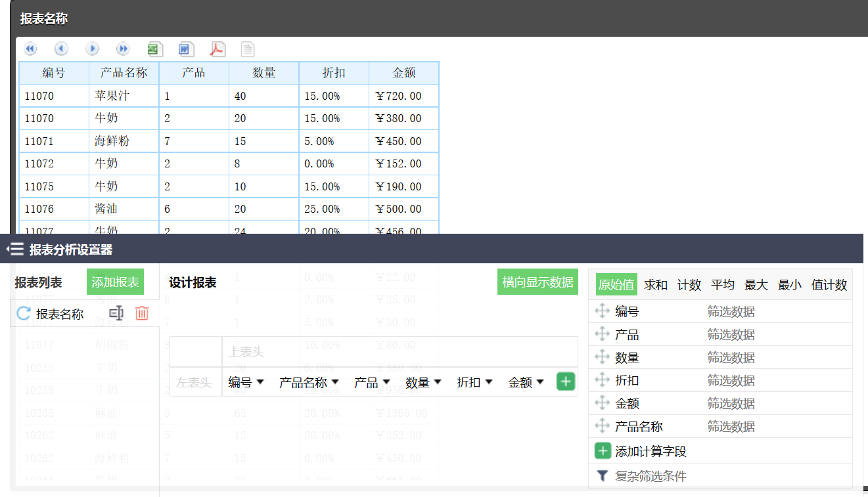Click move handle for 折扣 field
Viewport: 868px width, 497px height.
[602, 380]
